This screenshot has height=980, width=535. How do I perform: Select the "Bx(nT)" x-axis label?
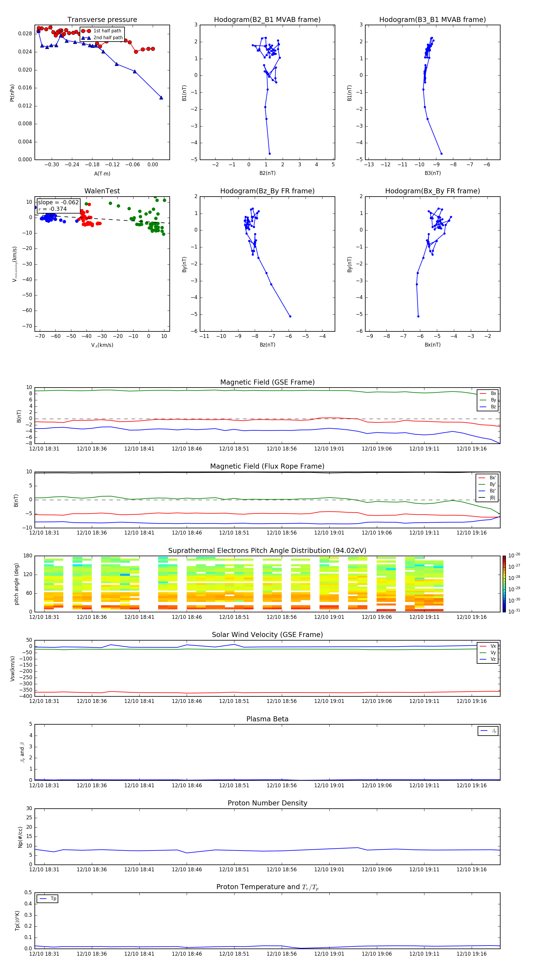point(432,345)
